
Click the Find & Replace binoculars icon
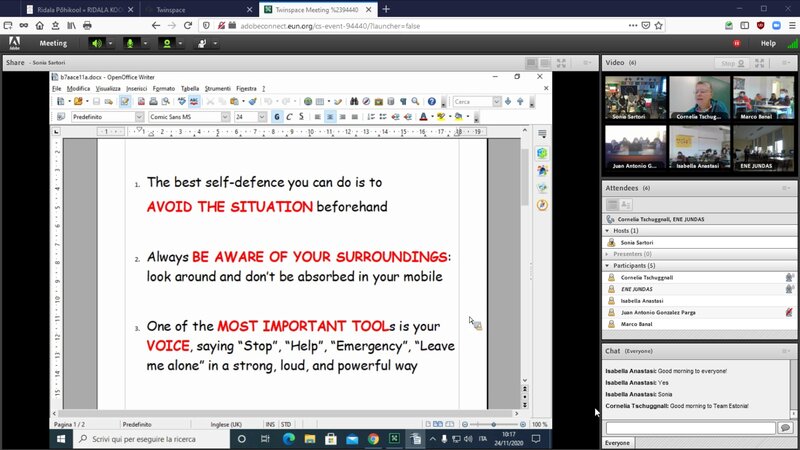[354, 101]
